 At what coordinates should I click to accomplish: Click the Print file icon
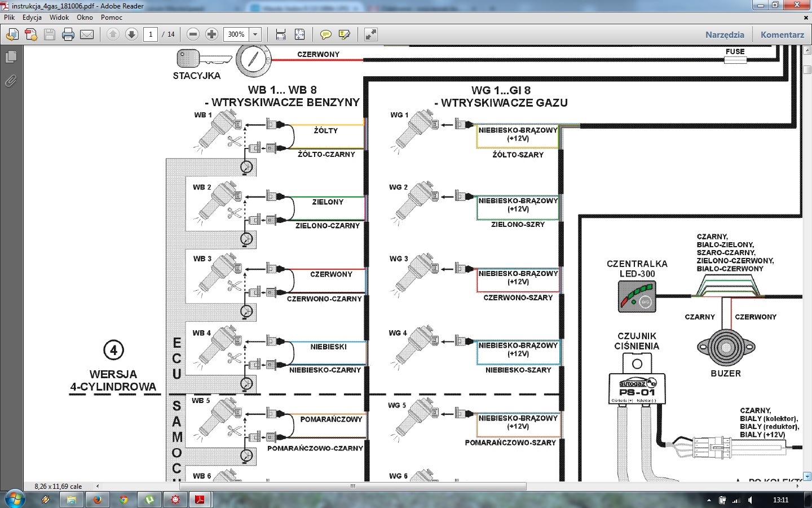68,34
